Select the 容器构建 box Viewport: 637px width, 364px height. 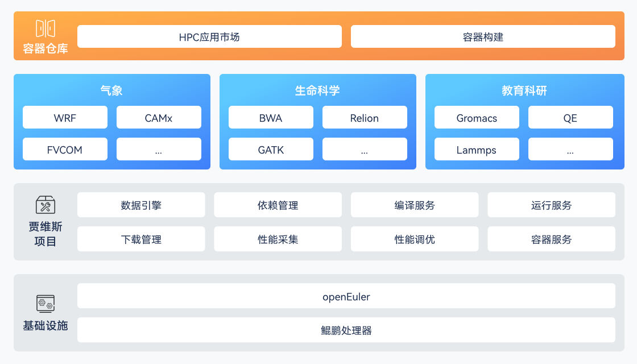[483, 37]
